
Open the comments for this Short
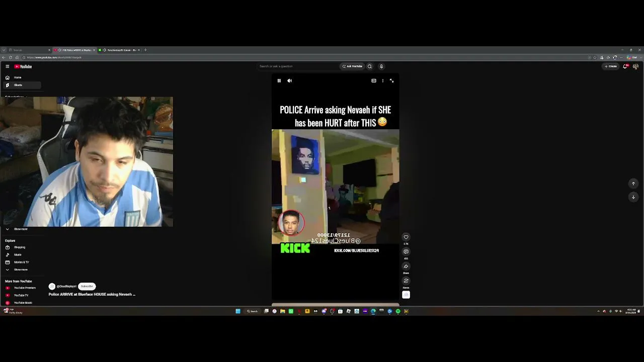[x=406, y=252]
